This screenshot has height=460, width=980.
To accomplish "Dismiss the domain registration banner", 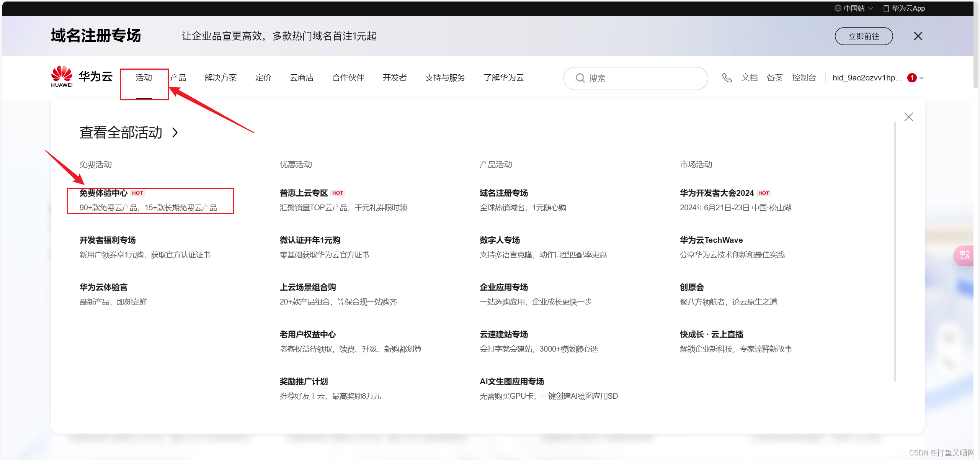I will 918,36.
